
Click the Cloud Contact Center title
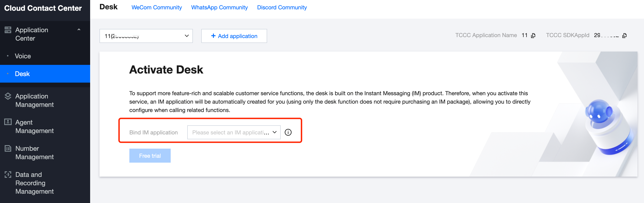(x=43, y=8)
